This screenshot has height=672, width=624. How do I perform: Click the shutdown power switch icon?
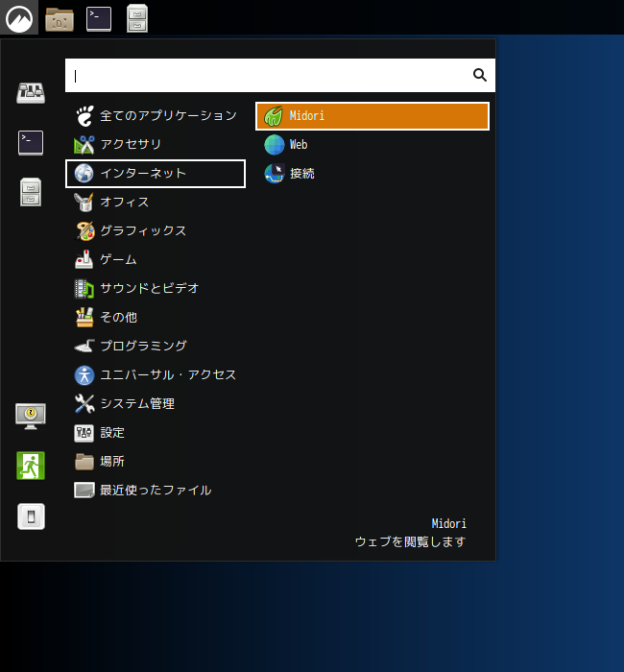pos(31,516)
